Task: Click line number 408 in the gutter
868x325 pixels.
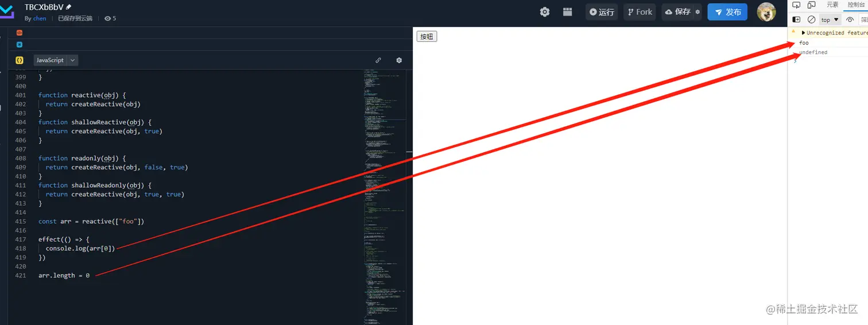Action: point(21,158)
